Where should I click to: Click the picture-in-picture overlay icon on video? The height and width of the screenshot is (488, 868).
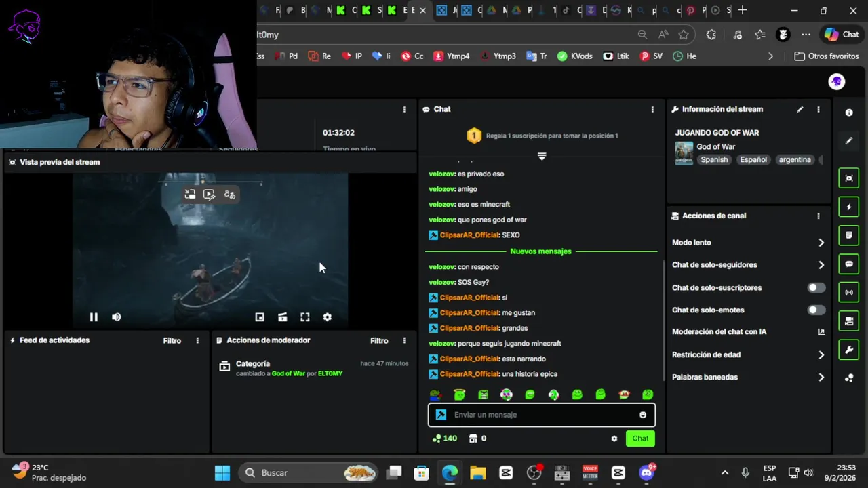click(x=190, y=195)
